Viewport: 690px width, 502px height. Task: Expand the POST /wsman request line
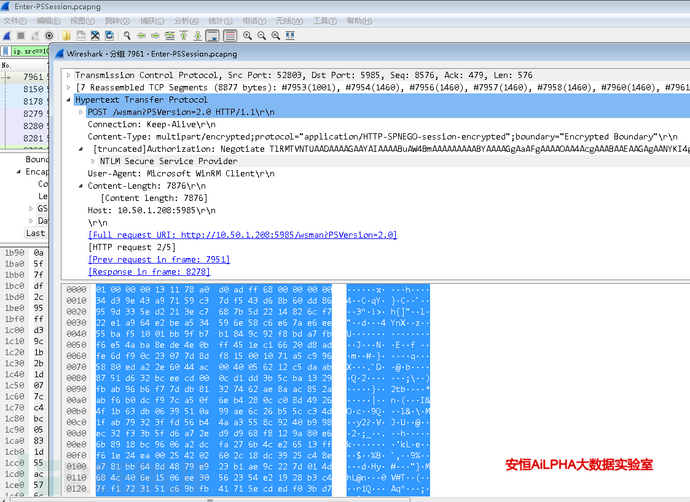(x=81, y=112)
